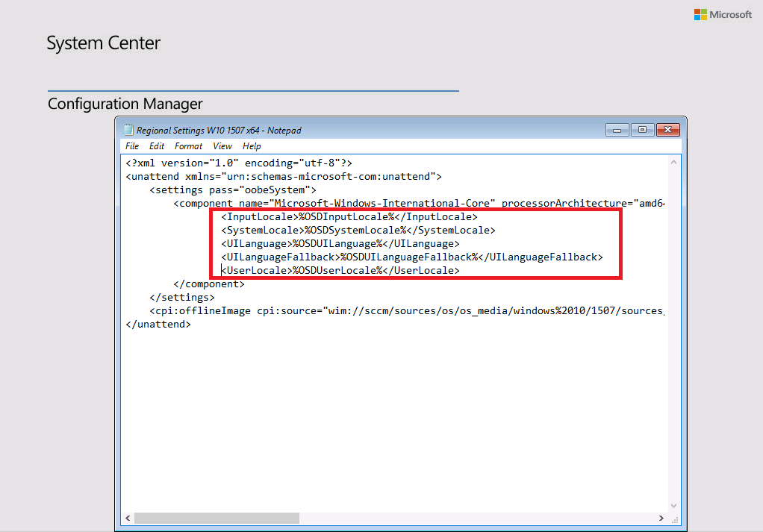Open the View menu in Notepad
This screenshot has height=532, width=763.
222,146
